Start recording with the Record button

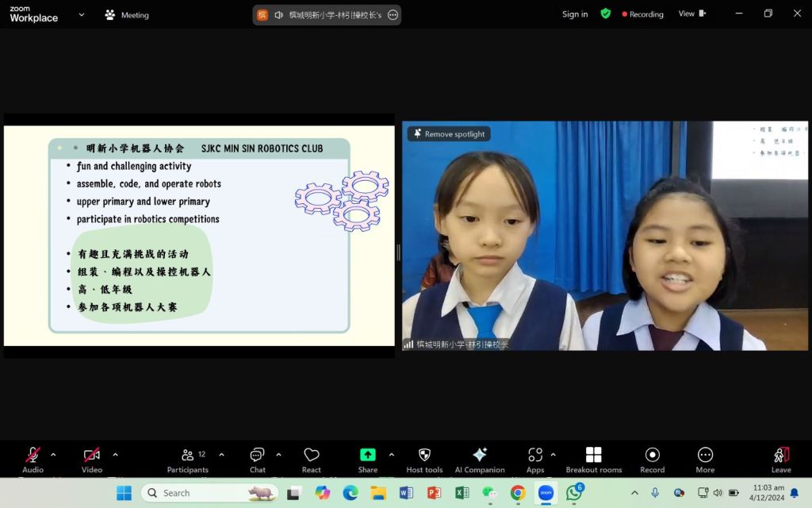tap(652, 455)
